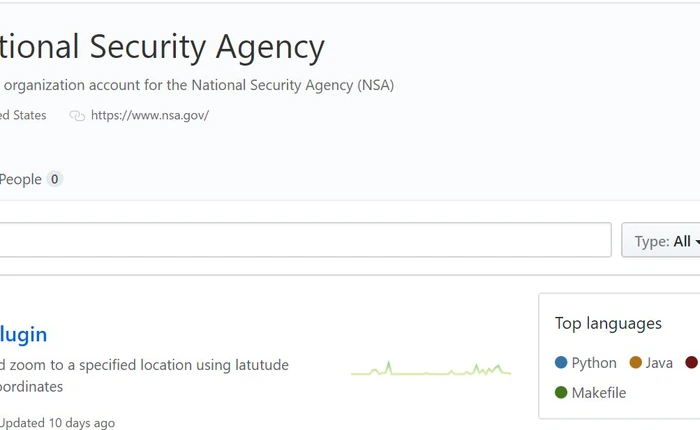Focus the repository search input field
The width and height of the screenshot is (700, 430).
coord(300,240)
